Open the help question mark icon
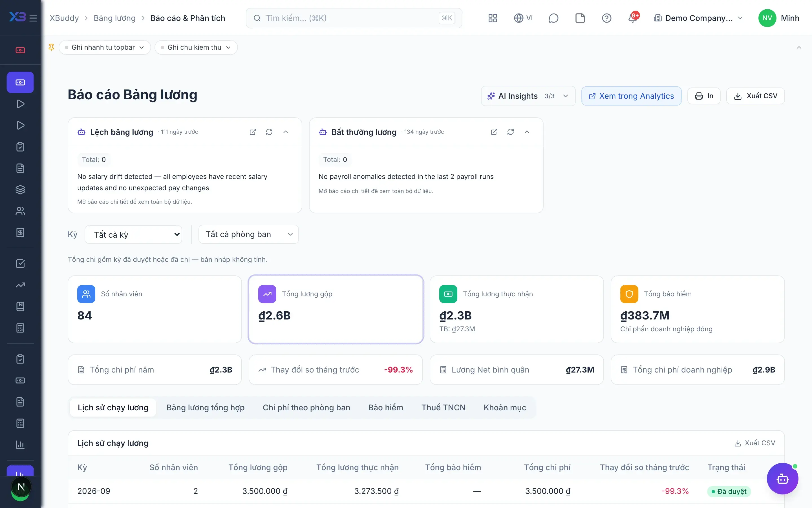 606,18
